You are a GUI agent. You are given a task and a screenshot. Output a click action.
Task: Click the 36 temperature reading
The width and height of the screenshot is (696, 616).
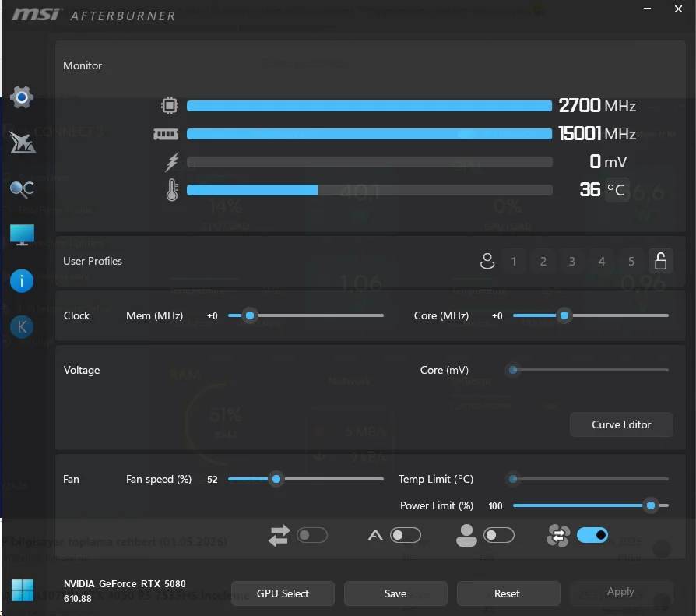[590, 190]
